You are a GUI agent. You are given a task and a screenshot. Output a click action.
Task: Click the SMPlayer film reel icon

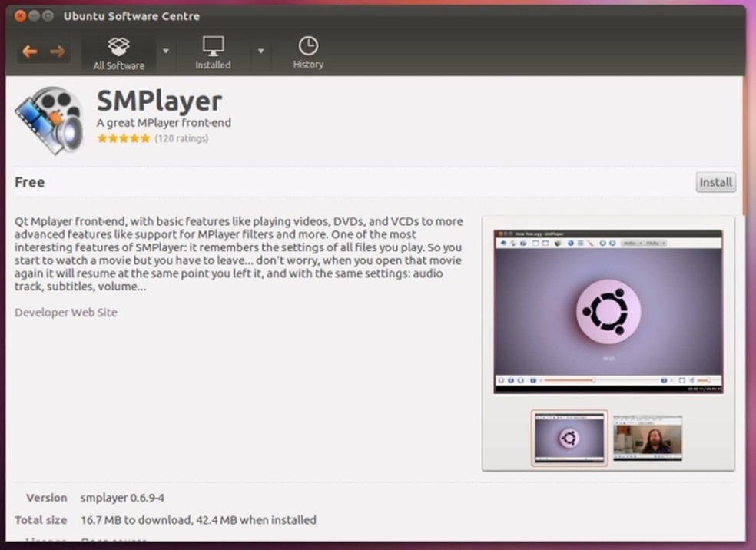[50, 121]
